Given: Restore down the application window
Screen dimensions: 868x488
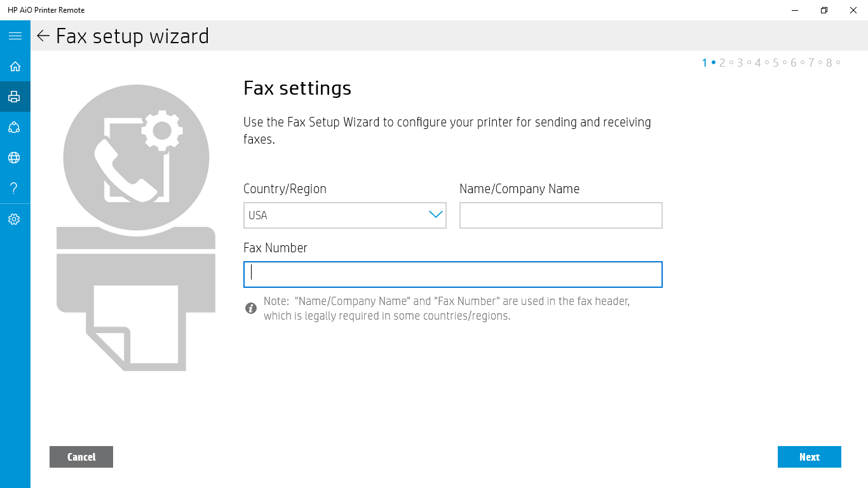Looking at the screenshot, I should coord(824,10).
